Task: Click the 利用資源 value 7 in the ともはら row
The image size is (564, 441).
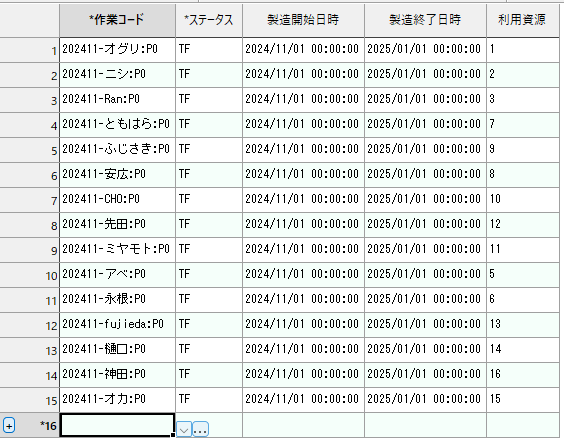Action: click(523, 125)
